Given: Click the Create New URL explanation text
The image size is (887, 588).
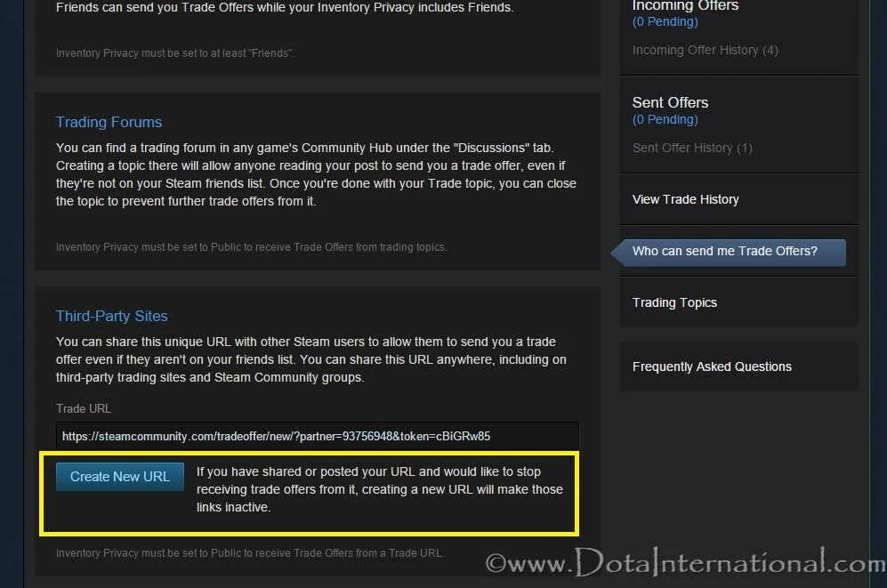Looking at the screenshot, I should (x=380, y=489).
